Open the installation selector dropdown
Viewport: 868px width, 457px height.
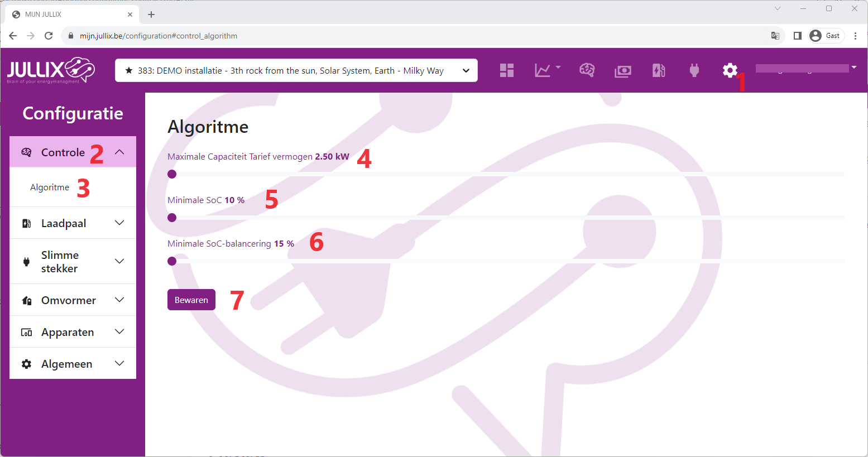[x=296, y=70]
